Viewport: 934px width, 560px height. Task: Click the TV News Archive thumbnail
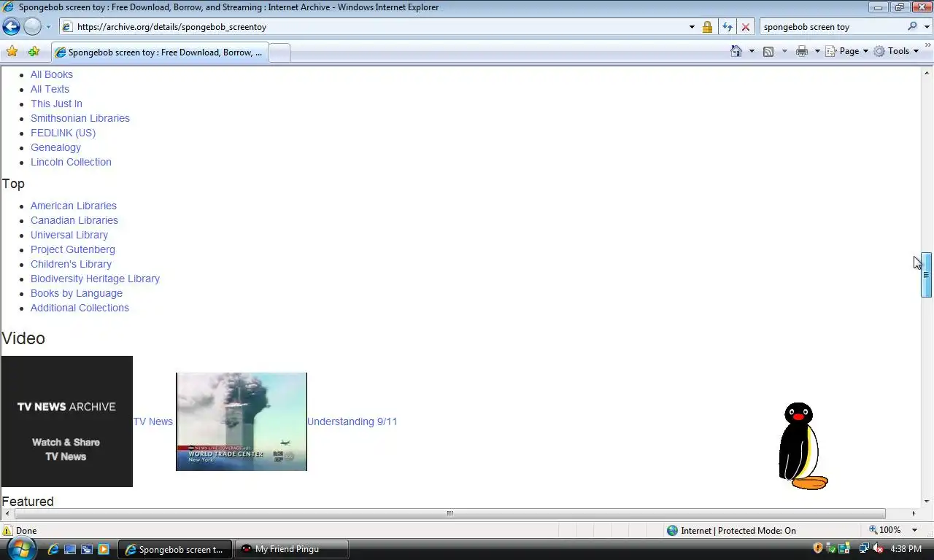point(67,421)
